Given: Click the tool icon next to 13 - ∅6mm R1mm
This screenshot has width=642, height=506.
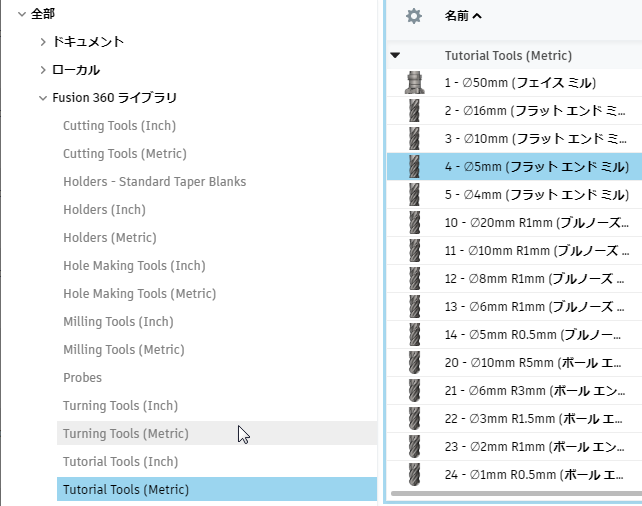Looking at the screenshot, I should (414, 306).
